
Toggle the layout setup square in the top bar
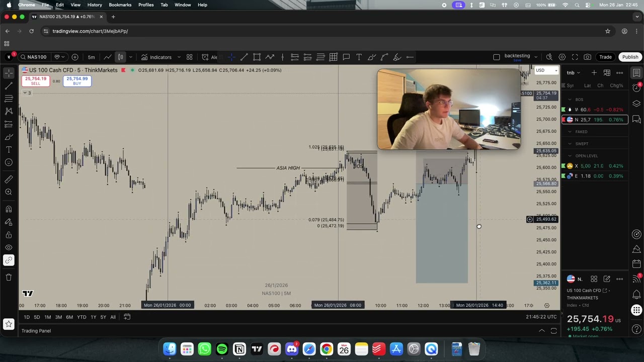coord(496,57)
